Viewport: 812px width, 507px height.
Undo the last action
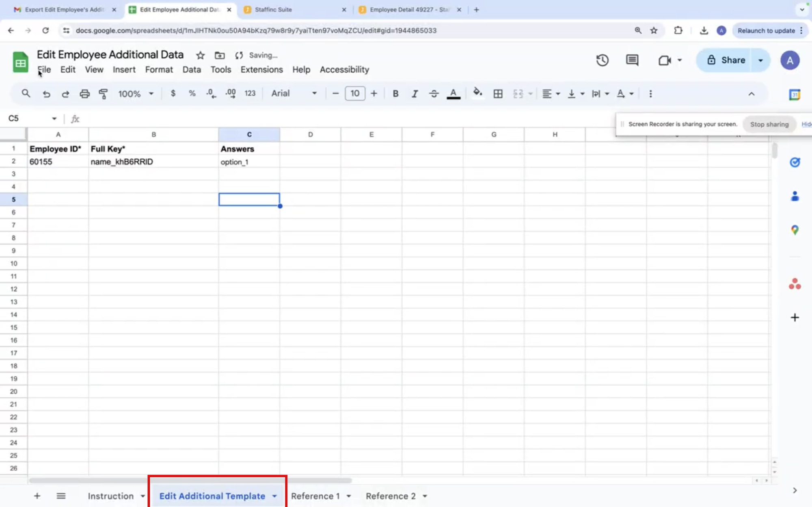click(46, 94)
